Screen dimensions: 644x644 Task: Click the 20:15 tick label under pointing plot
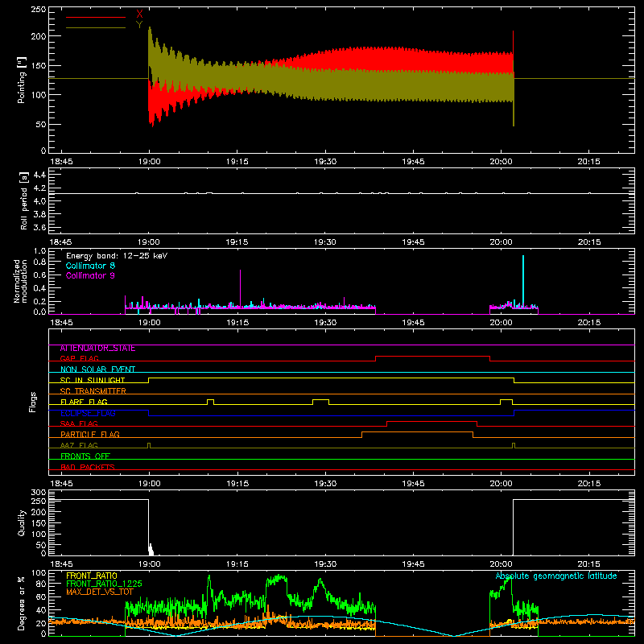point(589,162)
